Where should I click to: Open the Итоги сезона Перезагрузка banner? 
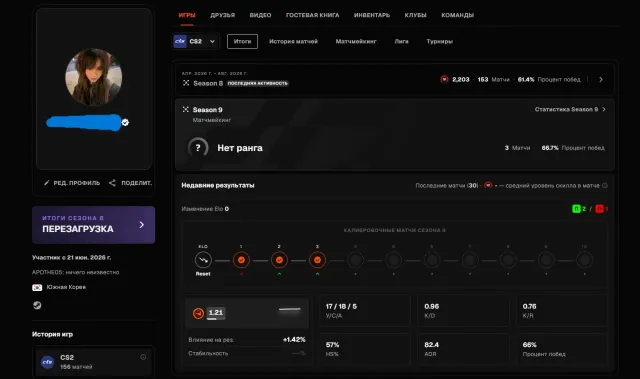pos(93,225)
